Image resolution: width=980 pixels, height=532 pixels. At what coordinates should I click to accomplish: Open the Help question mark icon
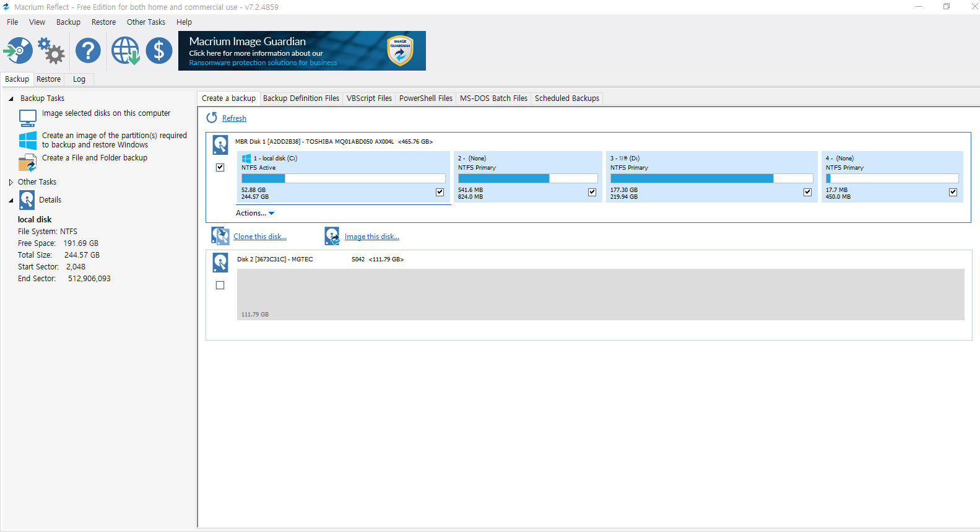tap(88, 51)
